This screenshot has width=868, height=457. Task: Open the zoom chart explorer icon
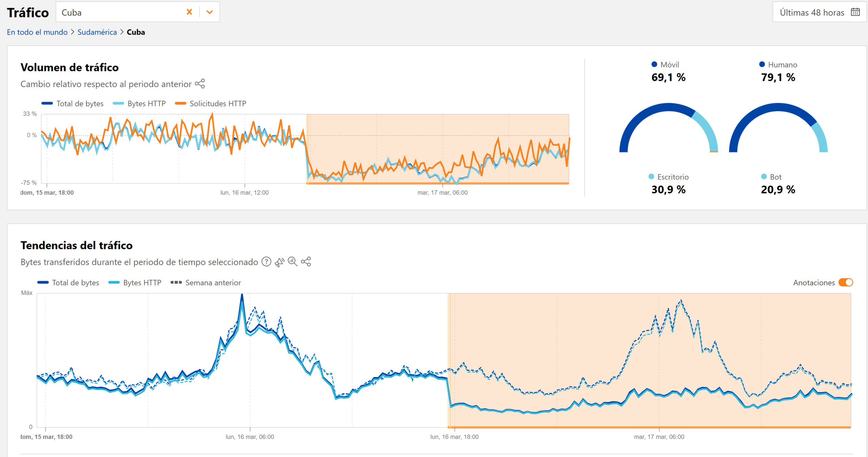click(292, 262)
